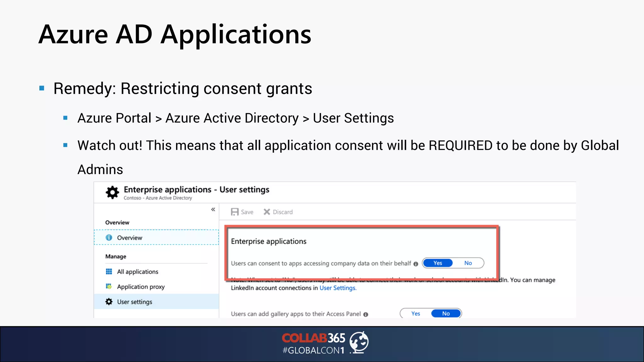644x362 pixels.
Task: Set user consent toggle to No
Action: coord(468,263)
